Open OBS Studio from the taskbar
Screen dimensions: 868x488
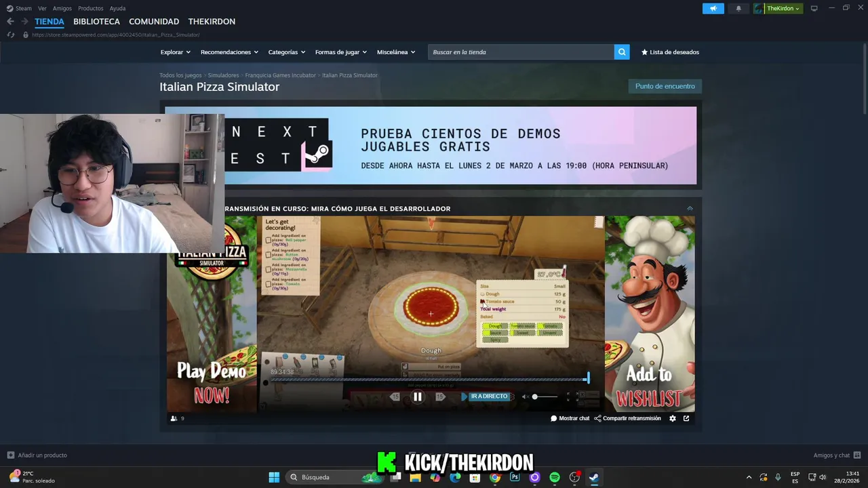coord(574,477)
